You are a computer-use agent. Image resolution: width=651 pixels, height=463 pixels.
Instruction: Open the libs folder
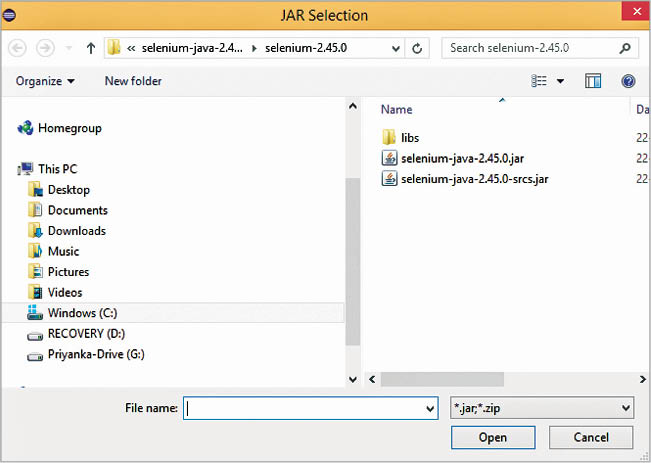[x=410, y=137]
